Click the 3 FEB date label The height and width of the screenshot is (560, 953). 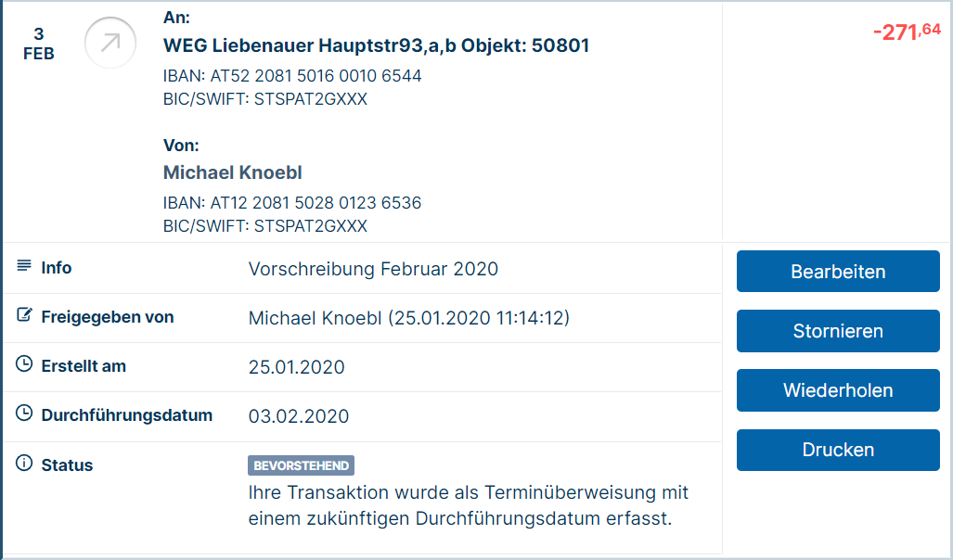pyautogui.click(x=38, y=44)
